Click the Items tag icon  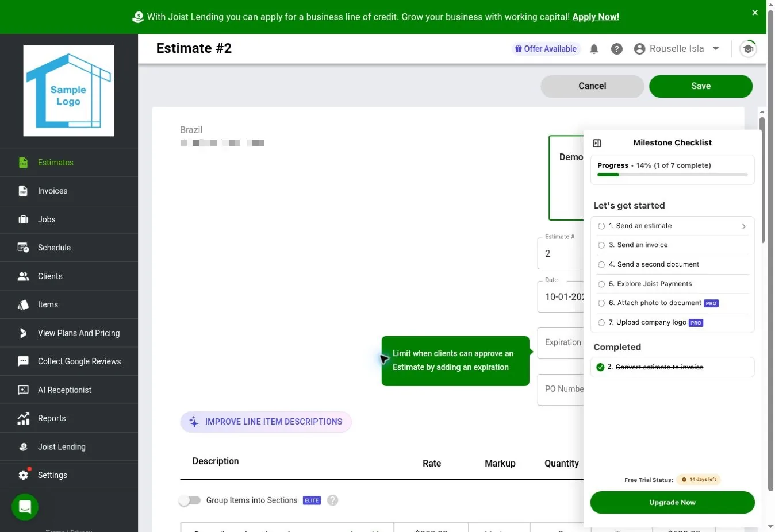(23, 304)
